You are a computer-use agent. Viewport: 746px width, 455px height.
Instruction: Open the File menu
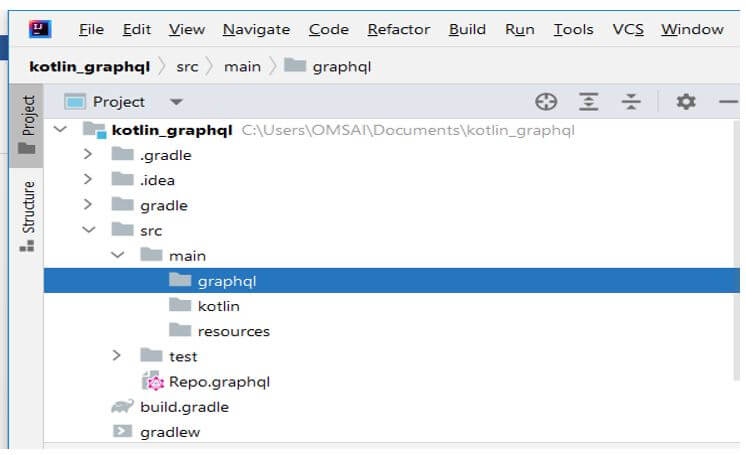[x=91, y=30]
